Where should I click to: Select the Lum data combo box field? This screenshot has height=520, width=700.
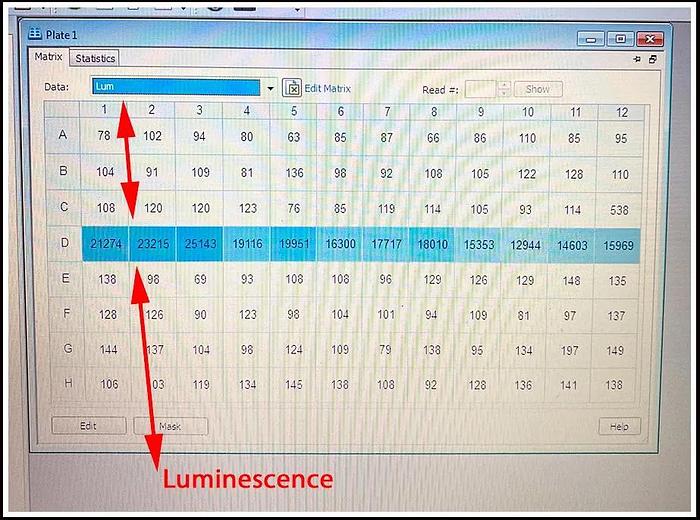pos(176,87)
